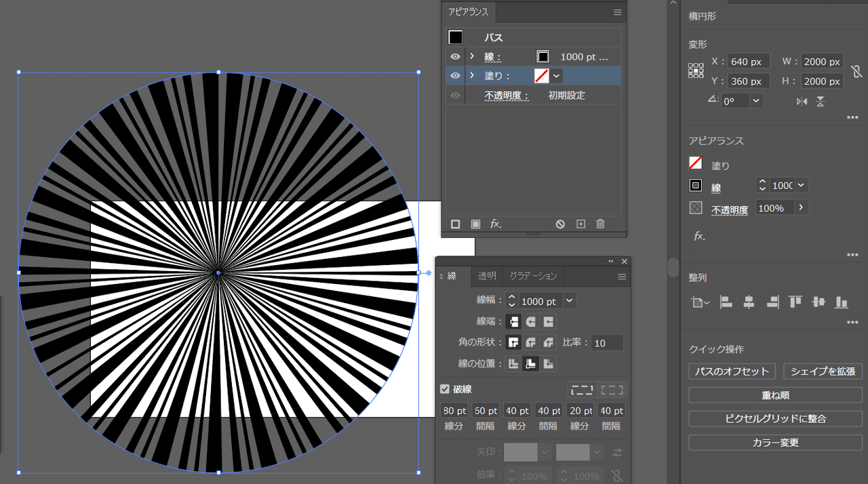
Task: Click the カラー変更 button
Action: click(775, 443)
